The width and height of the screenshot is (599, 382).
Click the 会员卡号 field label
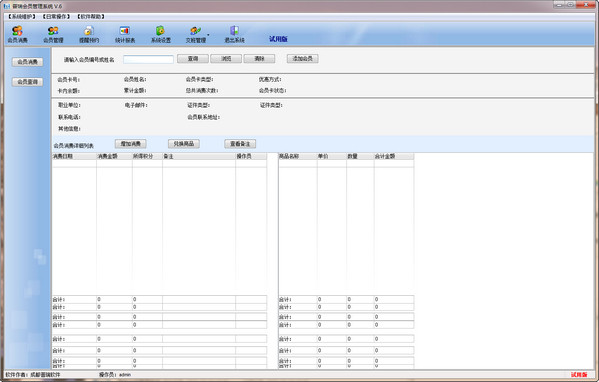(x=69, y=80)
